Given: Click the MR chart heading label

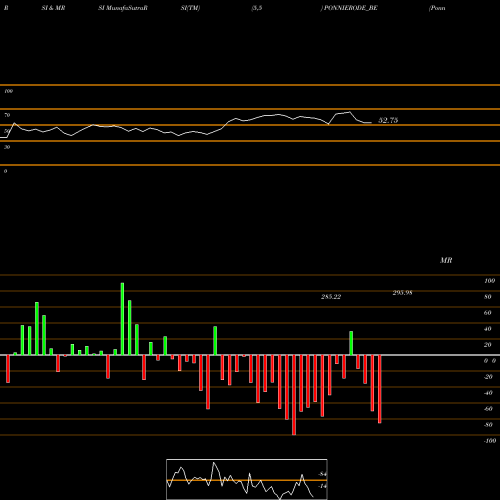Looking at the screenshot, I should [x=446, y=260].
